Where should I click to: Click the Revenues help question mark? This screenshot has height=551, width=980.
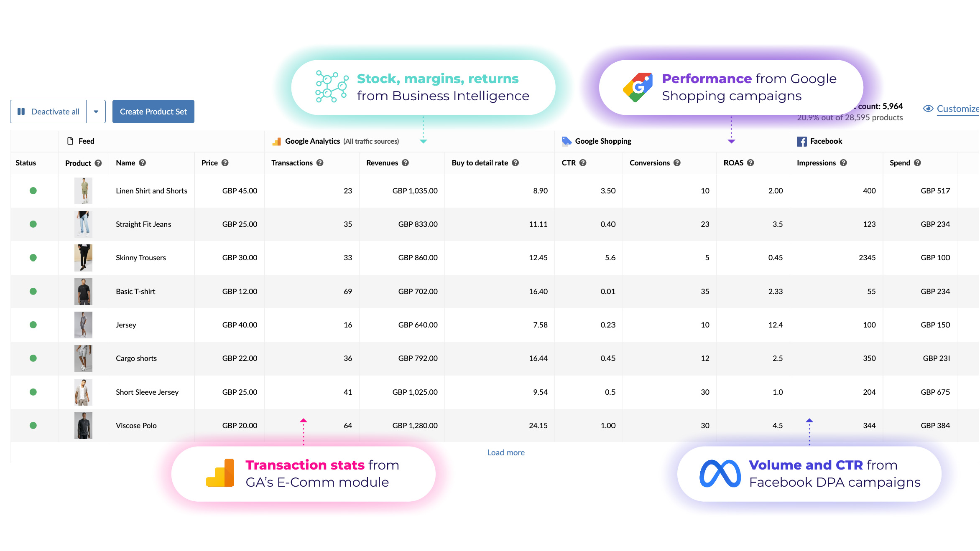pos(405,163)
